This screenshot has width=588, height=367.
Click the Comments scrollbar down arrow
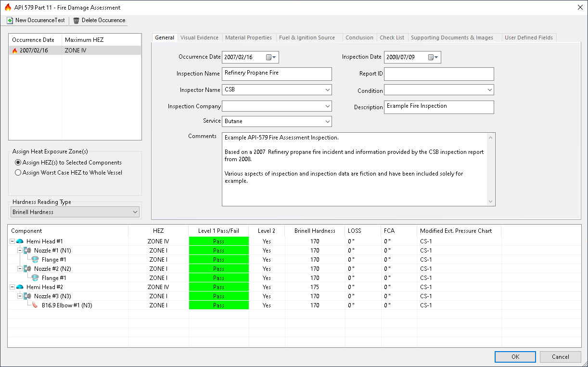[491, 202]
